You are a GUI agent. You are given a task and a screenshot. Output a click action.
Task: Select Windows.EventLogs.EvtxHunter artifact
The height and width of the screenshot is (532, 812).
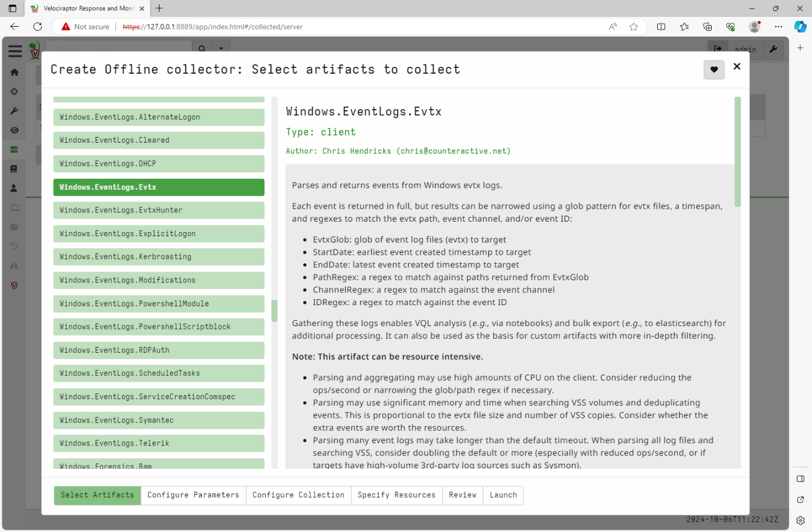[159, 210]
